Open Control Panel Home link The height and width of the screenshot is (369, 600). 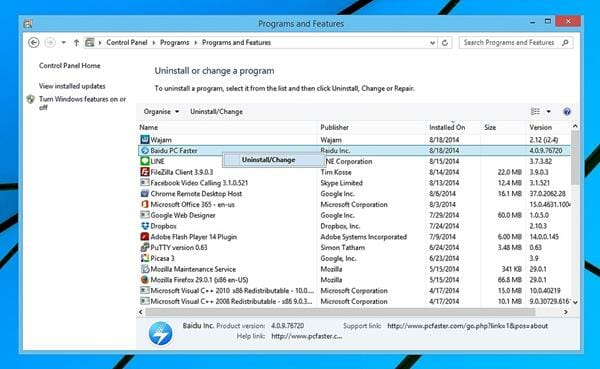point(70,65)
